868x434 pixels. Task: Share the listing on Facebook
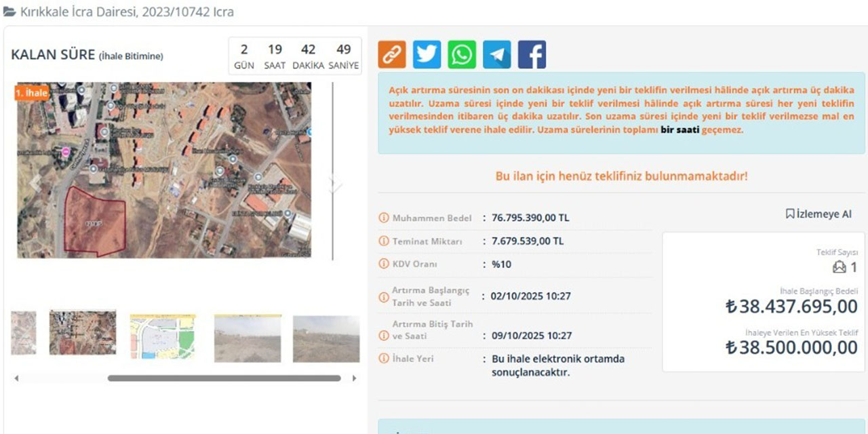(532, 55)
